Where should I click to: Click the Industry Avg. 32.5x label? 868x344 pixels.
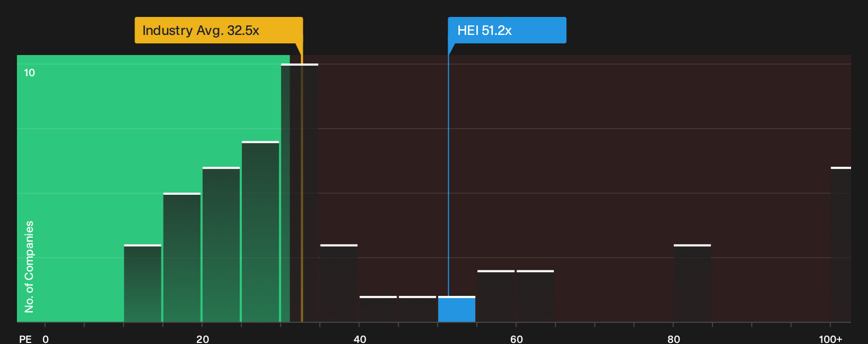pos(219,30)
